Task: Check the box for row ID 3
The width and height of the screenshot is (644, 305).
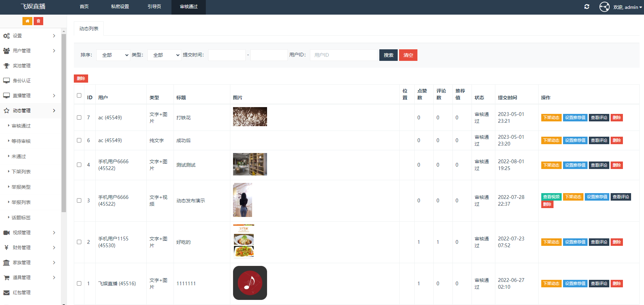Action: click(79, 201)
